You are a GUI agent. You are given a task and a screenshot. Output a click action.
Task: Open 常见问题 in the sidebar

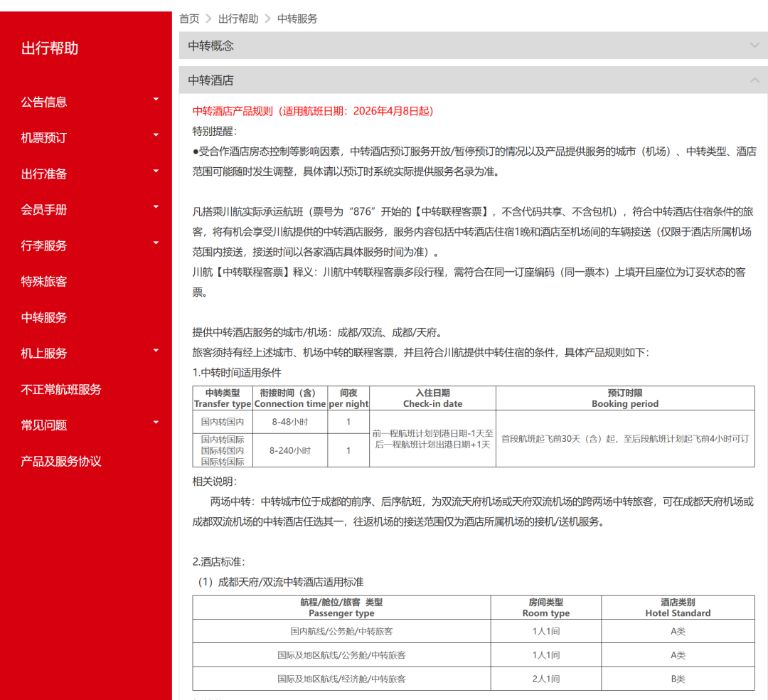[44, 425]
